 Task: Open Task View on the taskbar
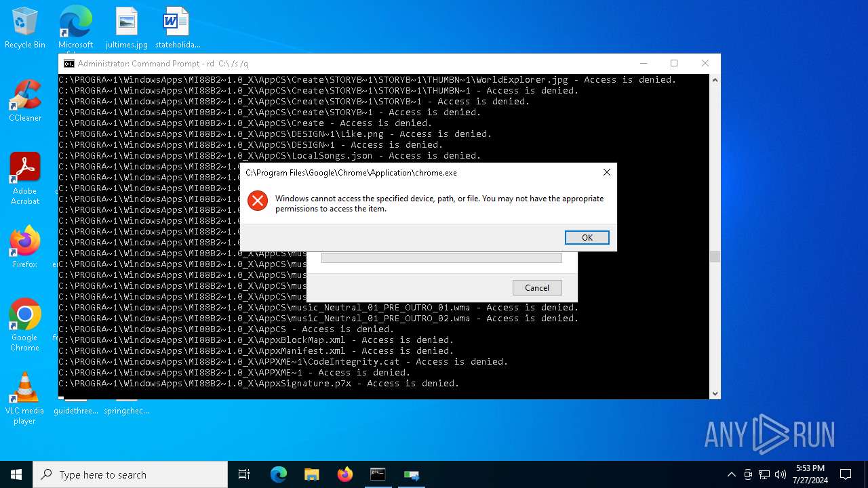(x=244, y=474)
